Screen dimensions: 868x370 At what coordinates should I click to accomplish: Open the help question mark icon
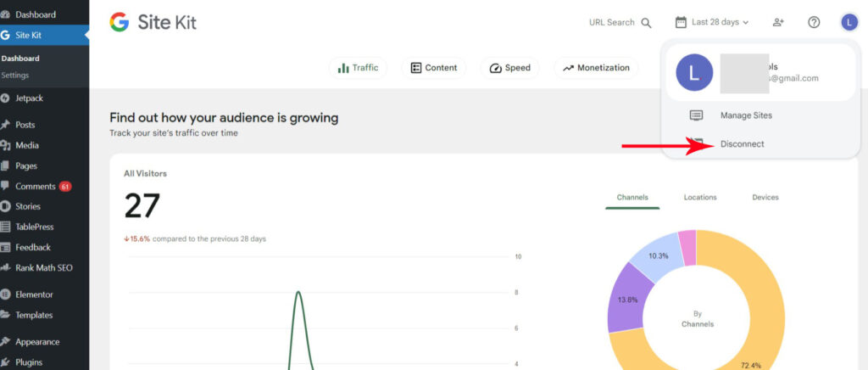click(814, 22)
